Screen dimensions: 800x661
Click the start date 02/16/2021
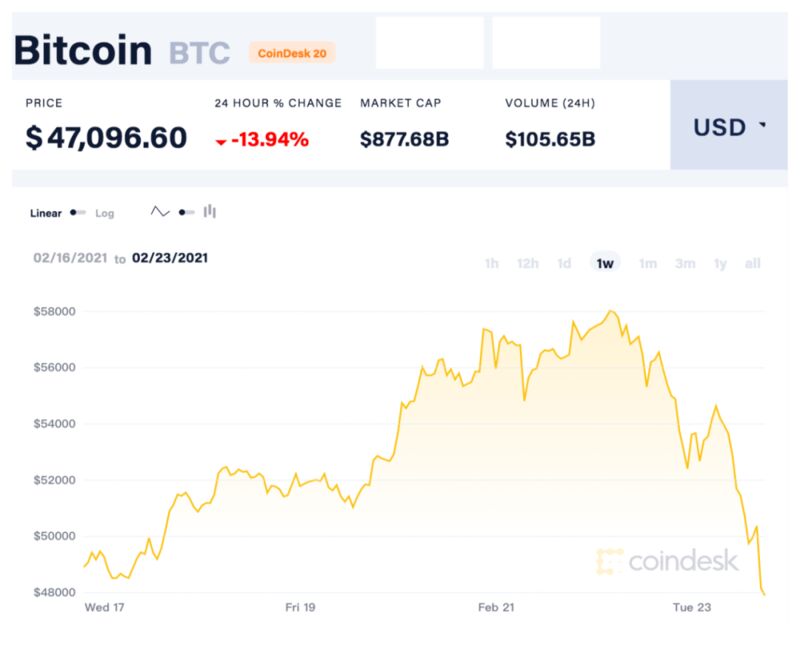69,258
